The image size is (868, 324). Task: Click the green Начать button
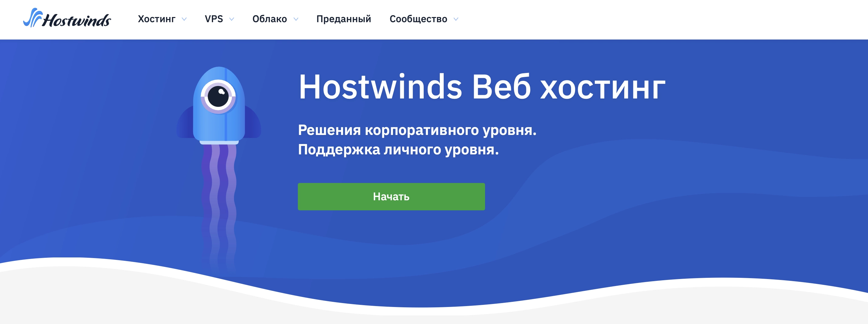[391, 197]
